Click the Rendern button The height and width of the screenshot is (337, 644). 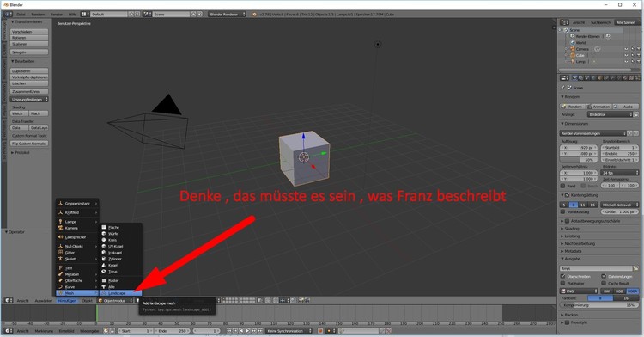tap(572, 107)
